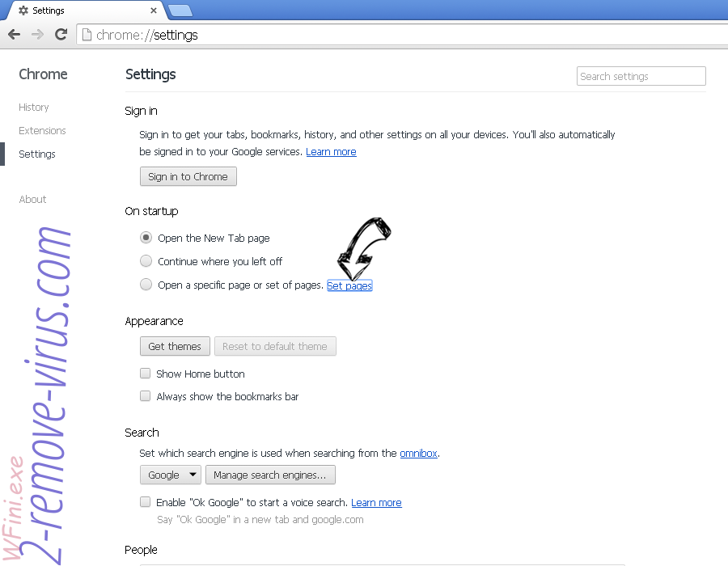Focus the Search settings field
Screen dimensions: 728x566
(x=641, y=76)
